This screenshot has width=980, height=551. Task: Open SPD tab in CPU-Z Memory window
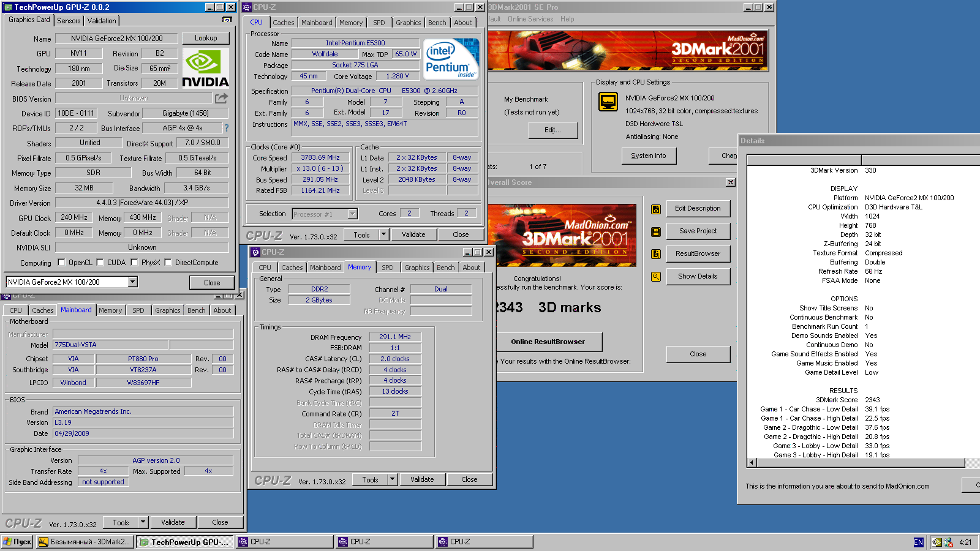(388, 268)
